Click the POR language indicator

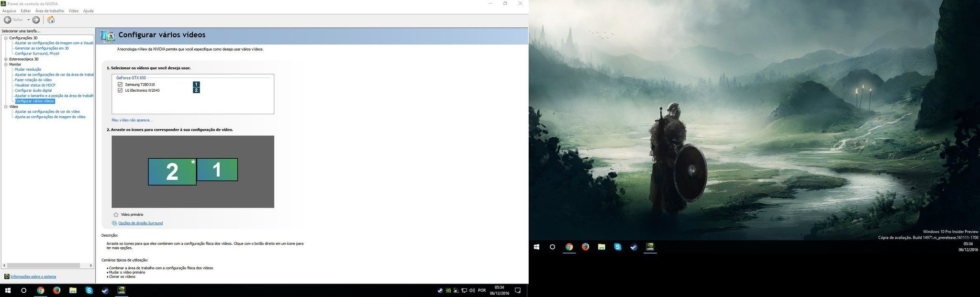[482, 290]
